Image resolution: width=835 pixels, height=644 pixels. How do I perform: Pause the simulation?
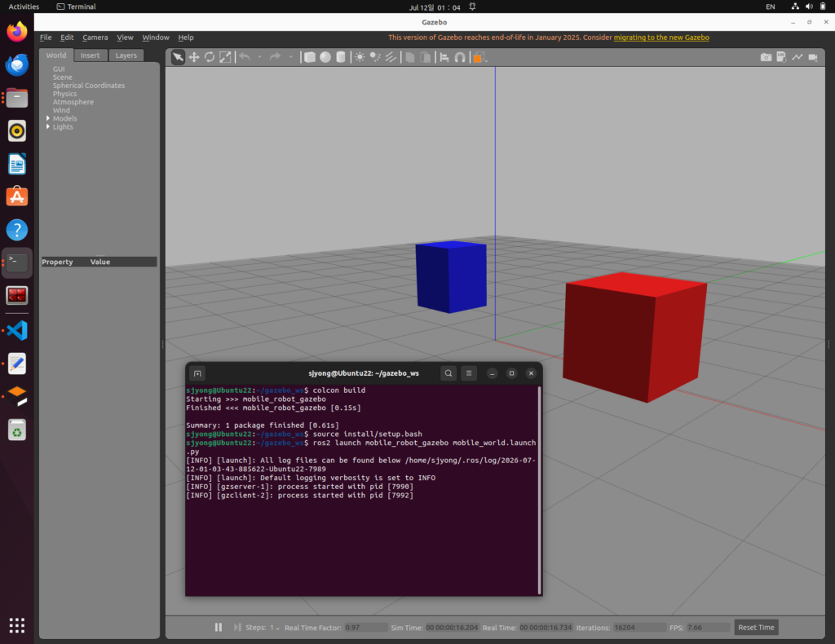point(219,627)
